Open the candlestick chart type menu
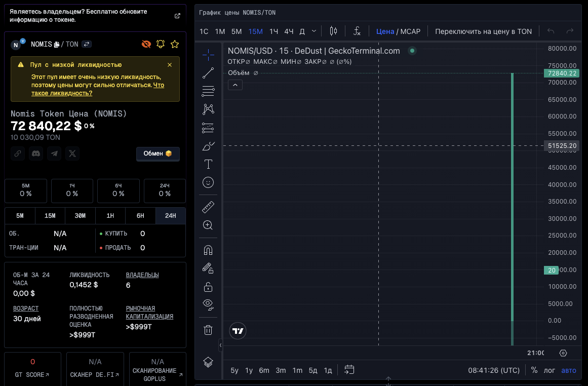The image size is (588, 386). [x=333, y=31]
